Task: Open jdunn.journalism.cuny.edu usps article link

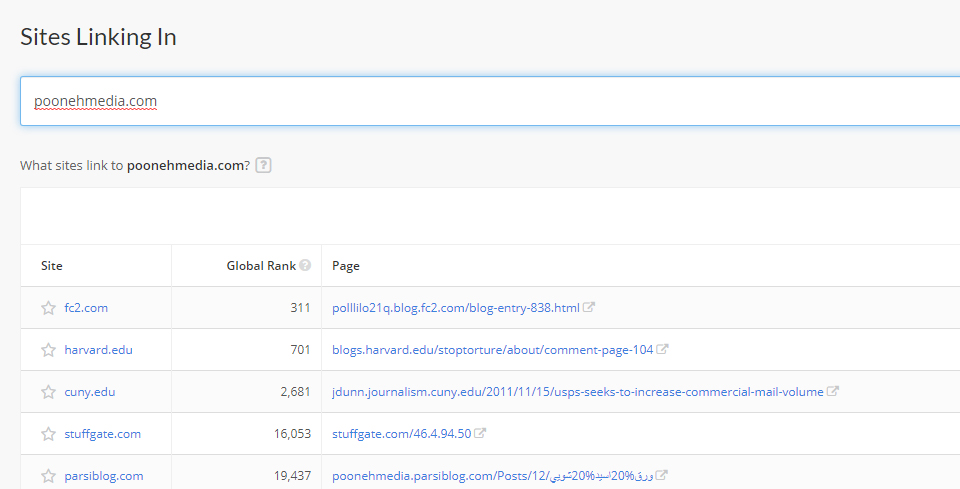Action: click(578, 392)
